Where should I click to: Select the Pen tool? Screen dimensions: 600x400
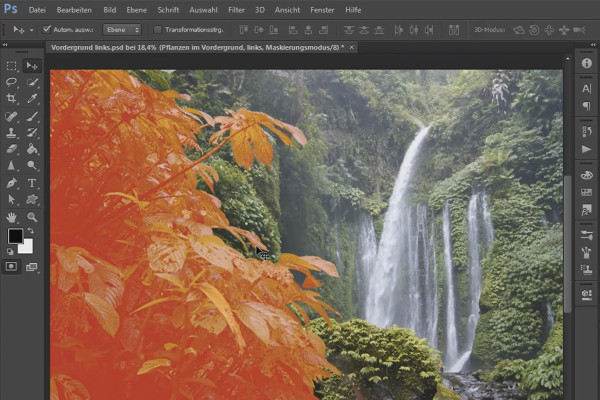[11, 183]
